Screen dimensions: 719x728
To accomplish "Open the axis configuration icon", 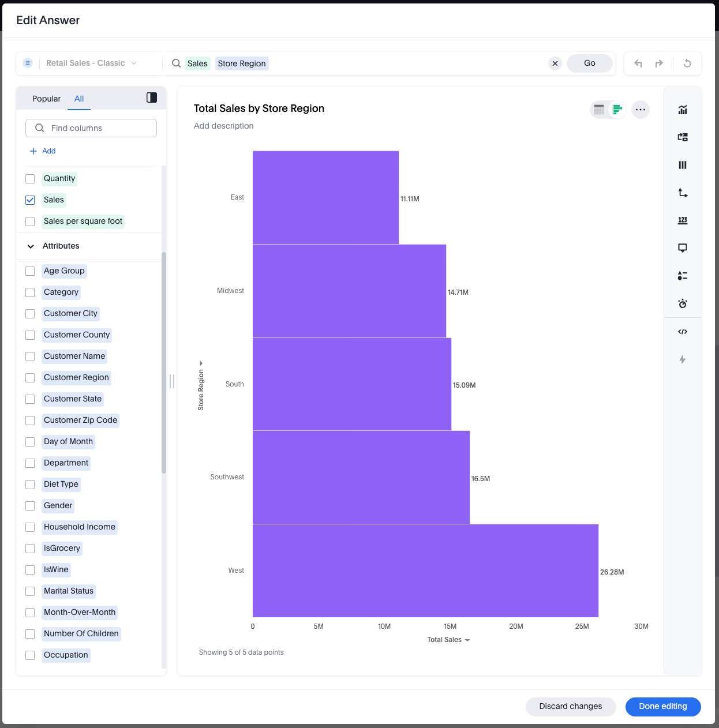I will click(x=683, y=193).
